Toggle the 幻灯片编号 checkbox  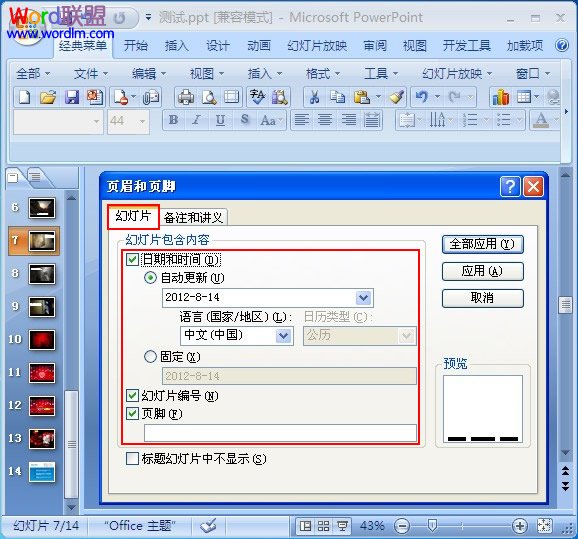coord(132,396)
